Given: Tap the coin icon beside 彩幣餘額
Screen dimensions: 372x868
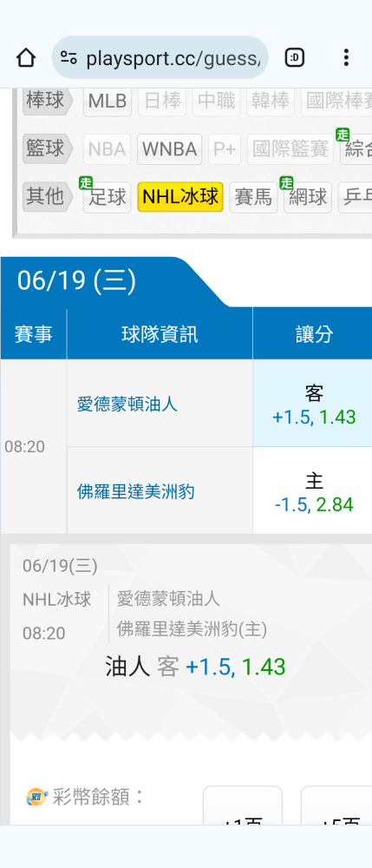Looking at the screenshot, I should click(37, 797).
